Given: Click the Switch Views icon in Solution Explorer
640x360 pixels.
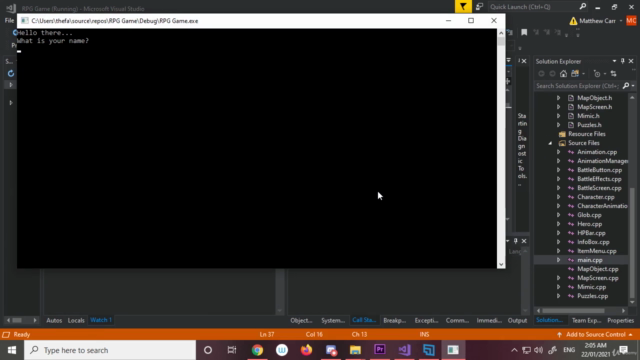Looking at the screenshot, I should click(x=575, y=74).
